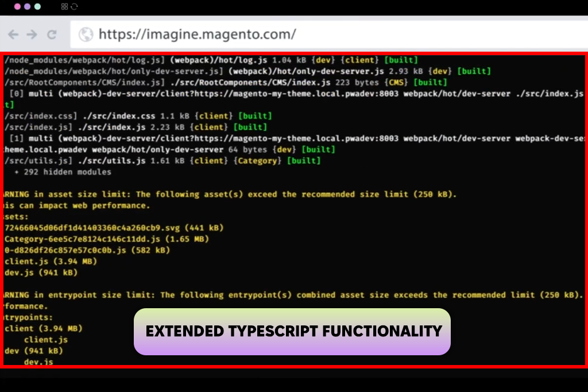
Task: Click the asset size limit warning line
Action: coord(230,194)
